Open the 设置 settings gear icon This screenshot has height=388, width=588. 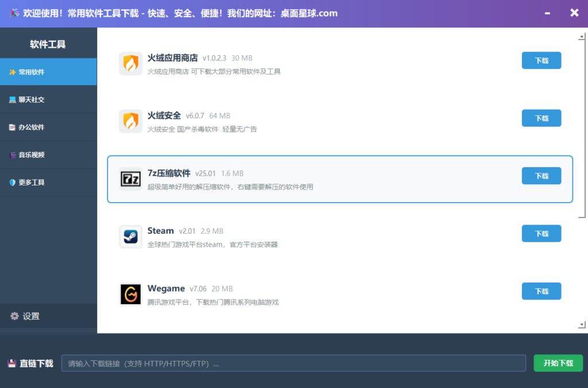point(13,316)
